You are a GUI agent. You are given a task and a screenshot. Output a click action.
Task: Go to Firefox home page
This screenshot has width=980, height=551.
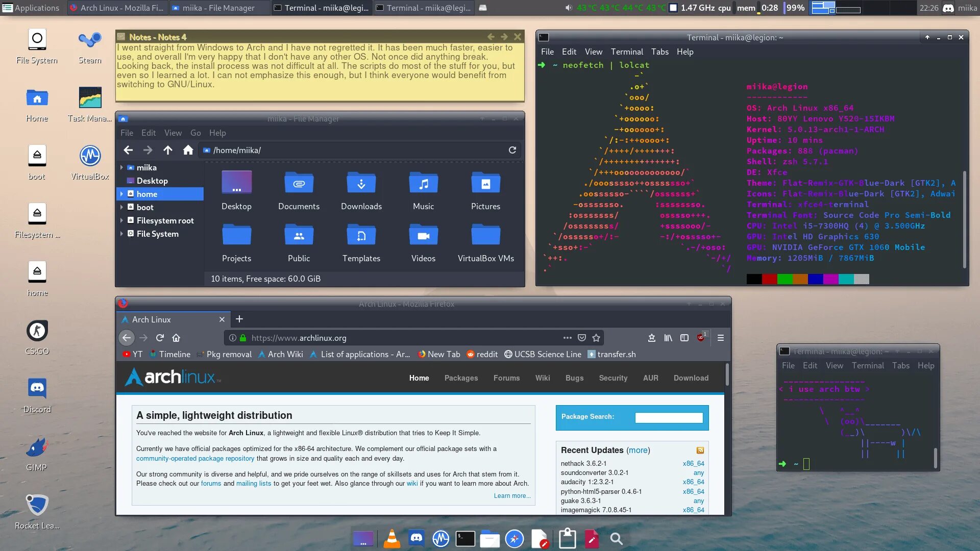tap(176, 338)
